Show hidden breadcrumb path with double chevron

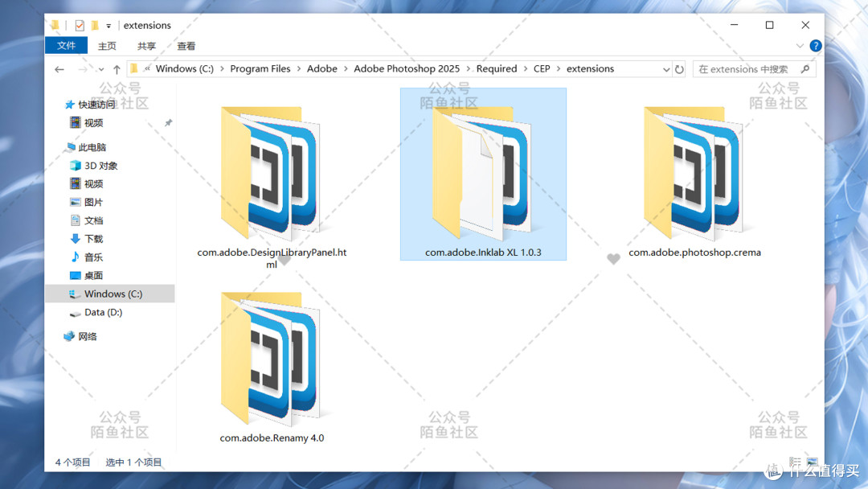click(147, 68)
